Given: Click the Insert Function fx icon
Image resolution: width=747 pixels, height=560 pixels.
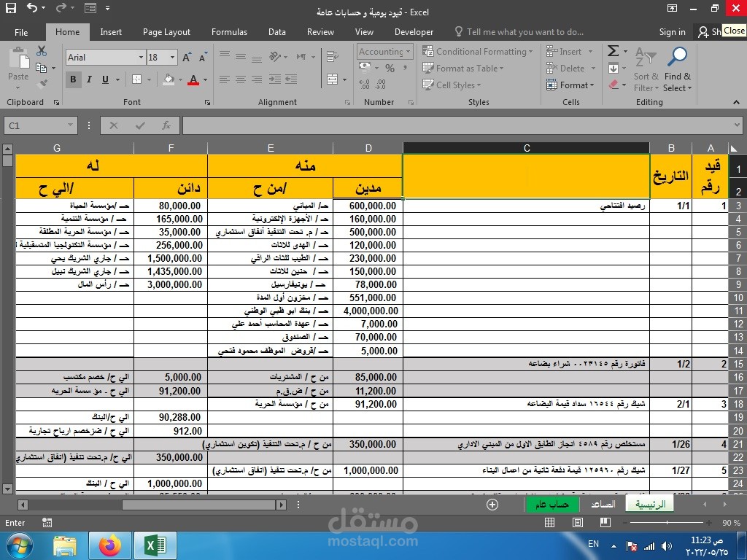Looking at the screenshot, I should coord(166,125).
